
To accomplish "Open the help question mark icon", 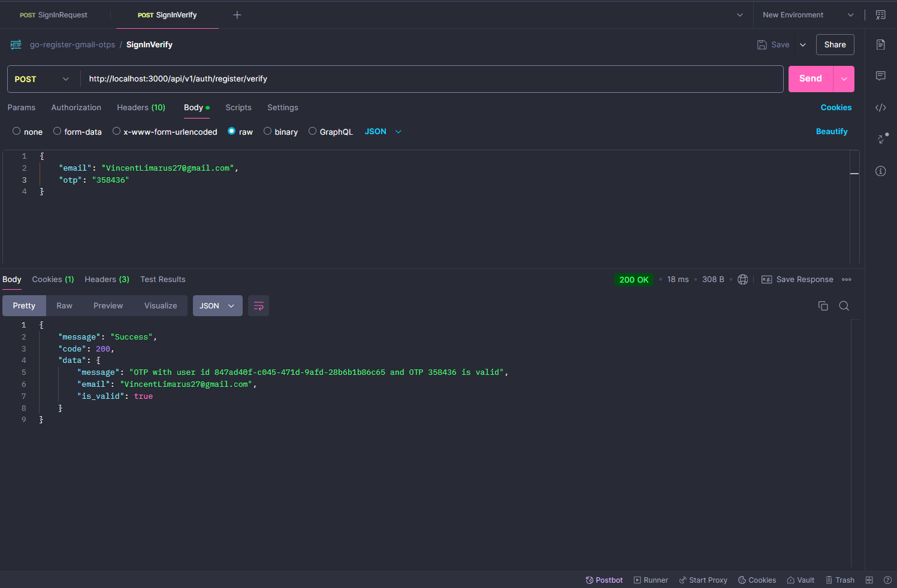I will [888, 580].
